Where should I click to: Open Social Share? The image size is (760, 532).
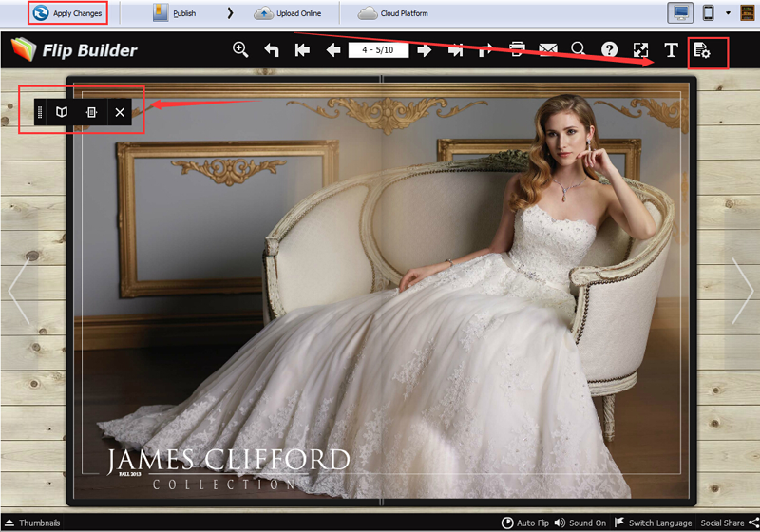tap(730, 522)
